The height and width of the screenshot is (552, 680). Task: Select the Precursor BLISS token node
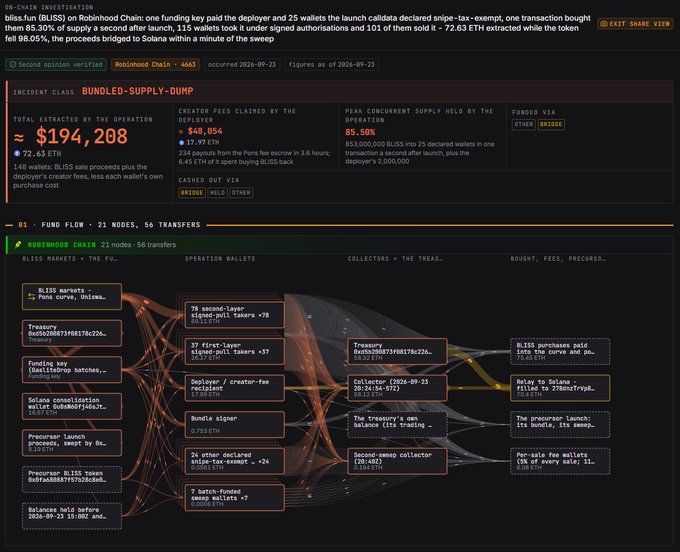click(x=72, y=480)
